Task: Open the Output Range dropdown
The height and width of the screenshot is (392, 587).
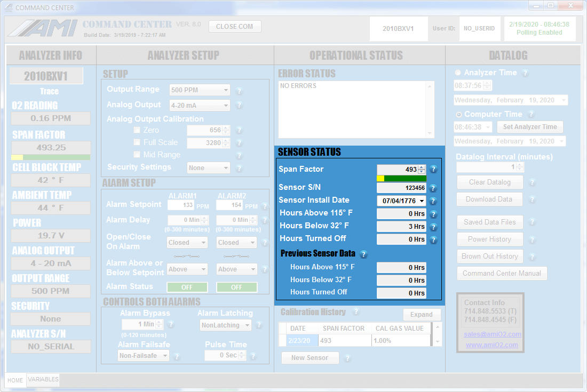Action: click(x=200, y=90)
